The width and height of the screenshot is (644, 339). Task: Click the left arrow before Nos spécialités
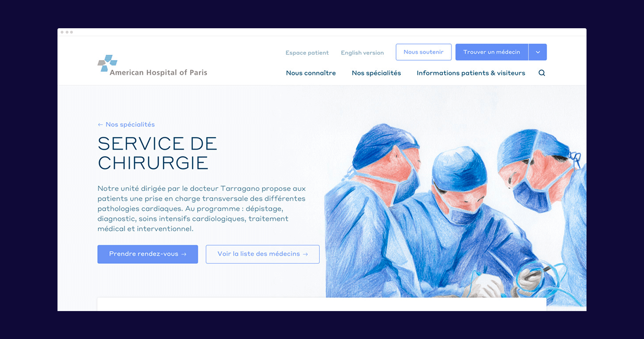point(100,125)
